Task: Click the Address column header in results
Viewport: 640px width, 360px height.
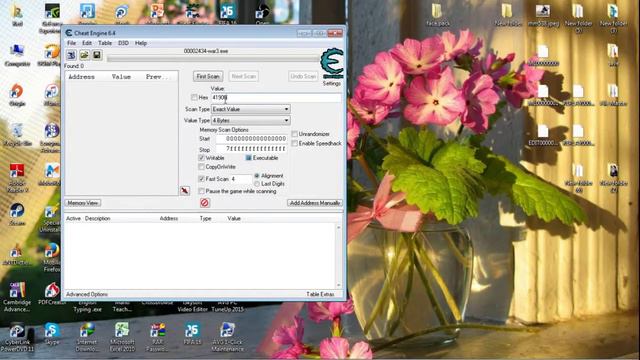Action: click(82, 77)
